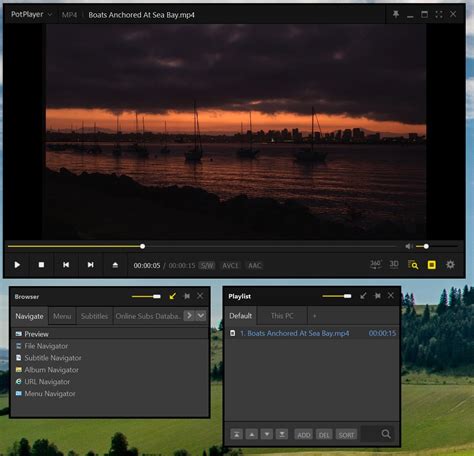Viewport: 474px width, 456px height.
Task: Stop the video playback
Action: pos(41,265)
